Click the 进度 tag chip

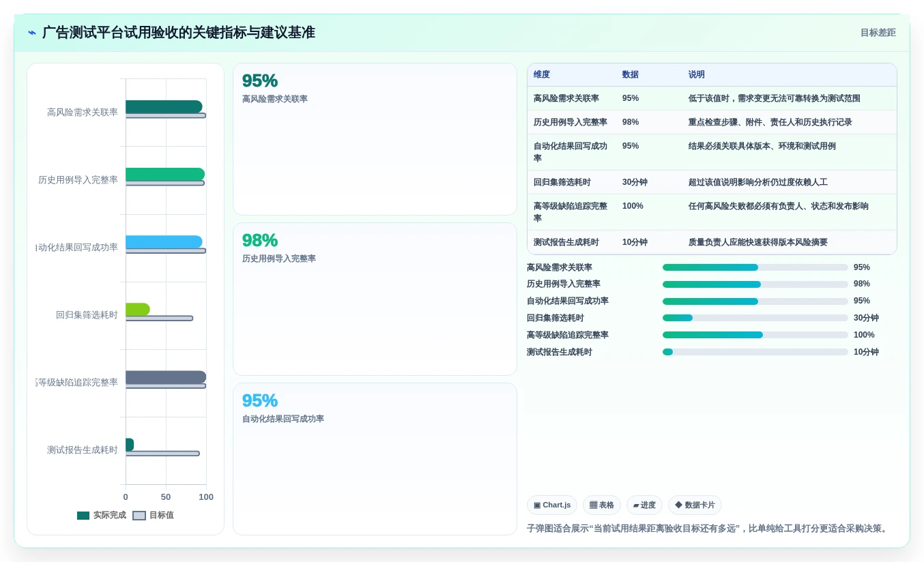tap(644, 505)
